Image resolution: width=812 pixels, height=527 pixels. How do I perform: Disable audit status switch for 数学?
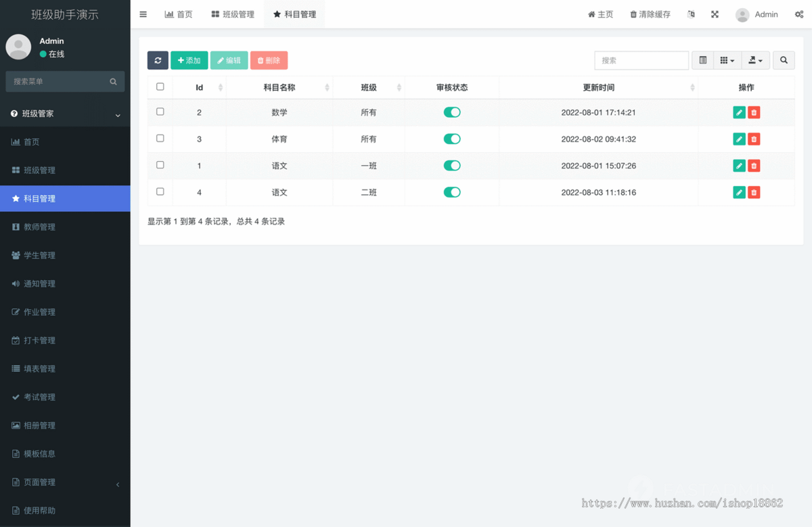tap(452, 112)
